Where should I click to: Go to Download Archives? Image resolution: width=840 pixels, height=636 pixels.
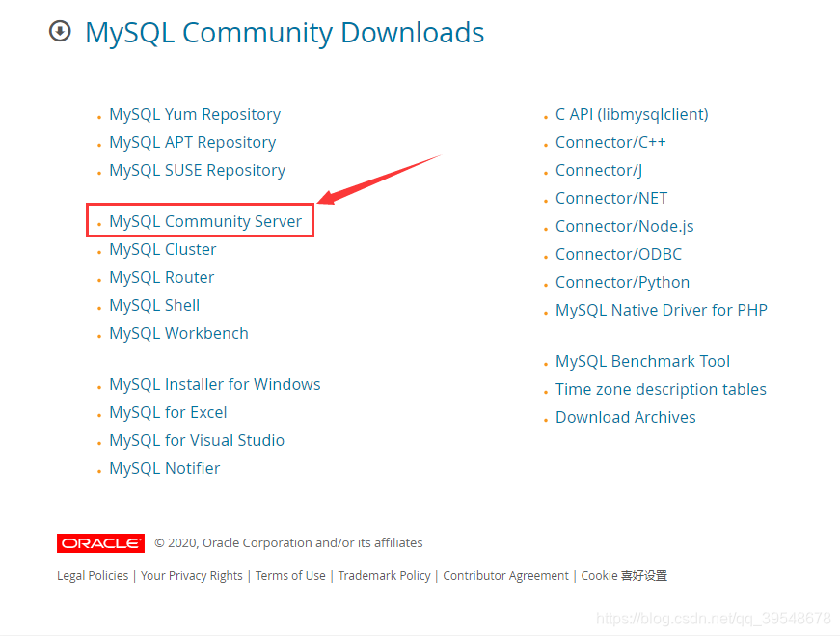point(626,417)
